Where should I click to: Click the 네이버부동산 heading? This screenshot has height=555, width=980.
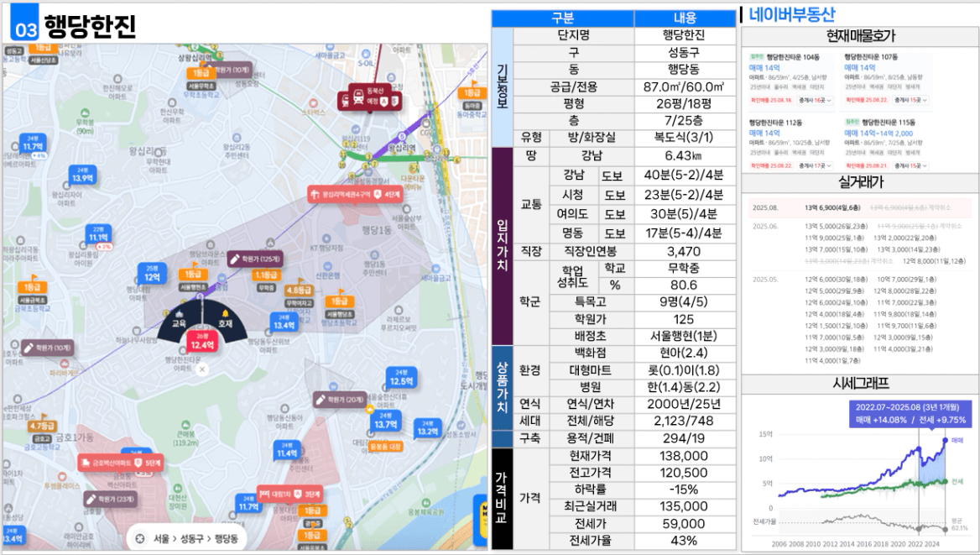click(x=791, y=15)
